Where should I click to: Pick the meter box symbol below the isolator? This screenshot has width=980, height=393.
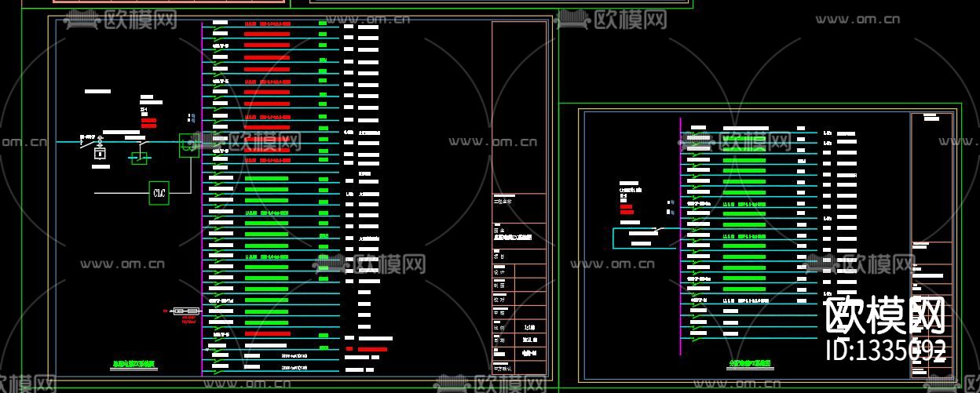(x=100, y=154)
